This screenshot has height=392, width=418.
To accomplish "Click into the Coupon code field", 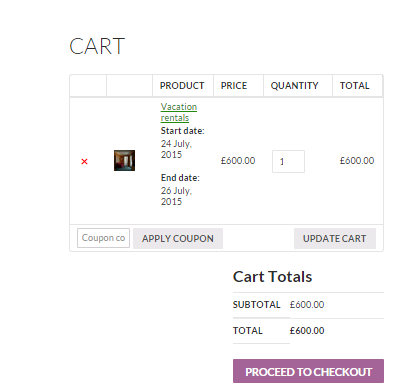I will (x=103, y=238).
